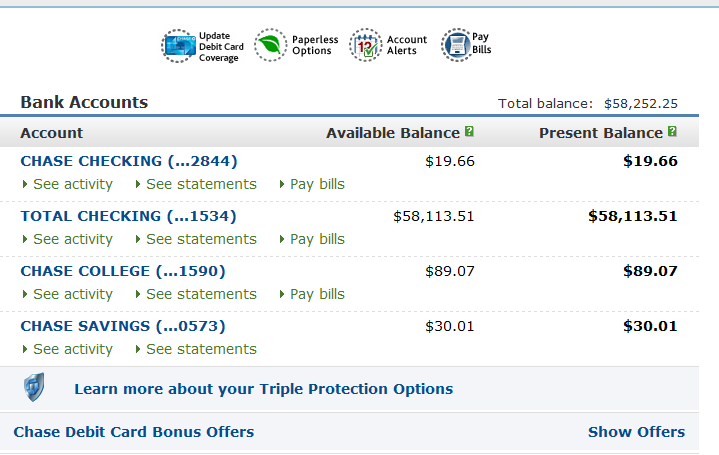Click the Pay Bills icon
719x455 pixels.
click(x=456, y=45)
